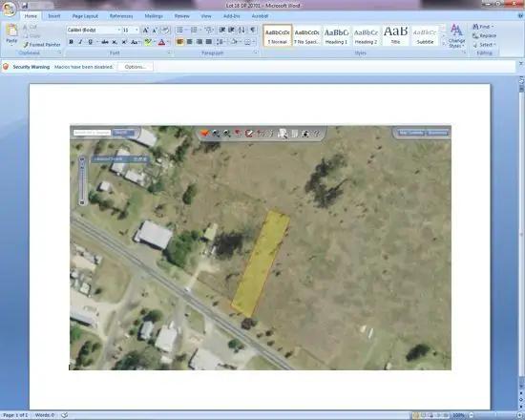Click the Text Highlight Color button
Viewport: 525px width, 420px height.
148,42
